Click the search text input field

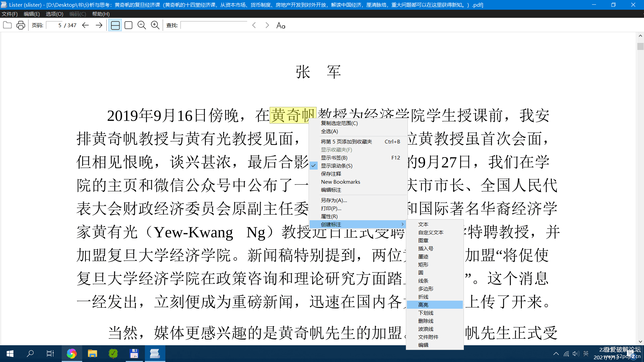(x=214, y=25)
